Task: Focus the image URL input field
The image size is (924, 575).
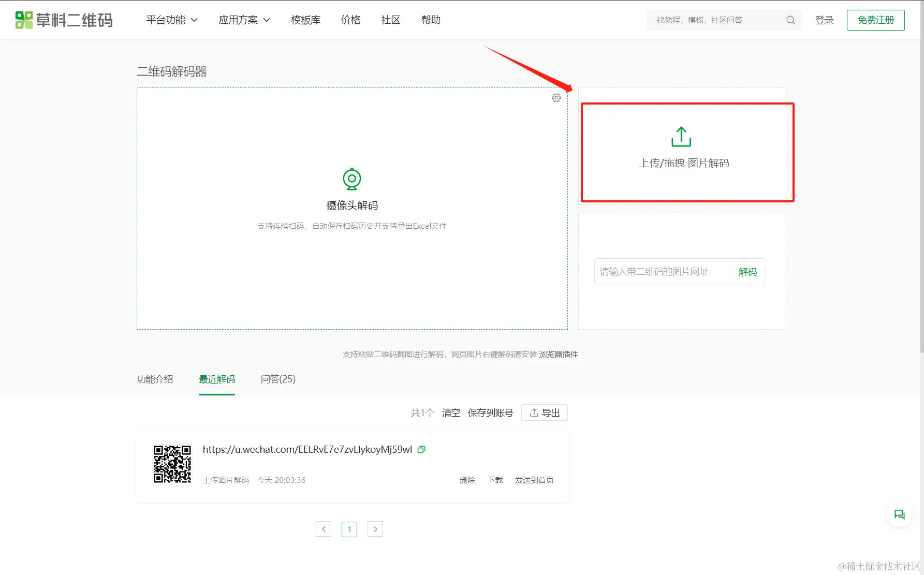Action: click(x=662, y=272)
